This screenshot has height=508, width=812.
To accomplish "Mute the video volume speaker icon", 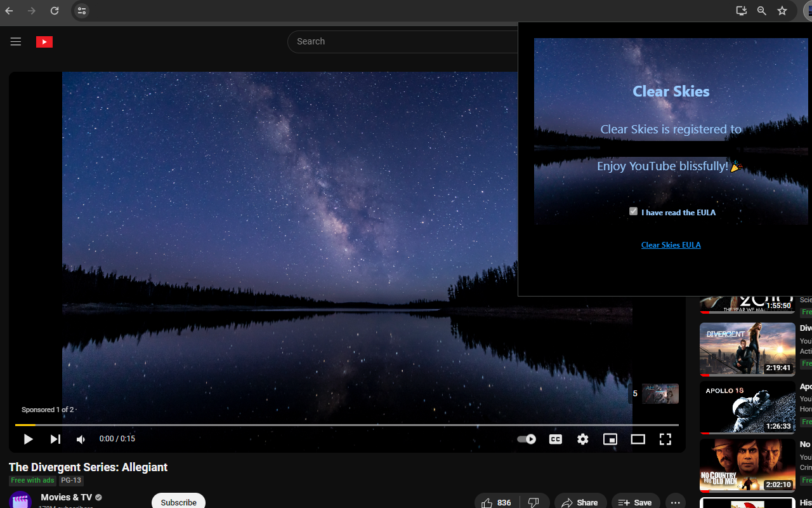I will tap(81, 439).
